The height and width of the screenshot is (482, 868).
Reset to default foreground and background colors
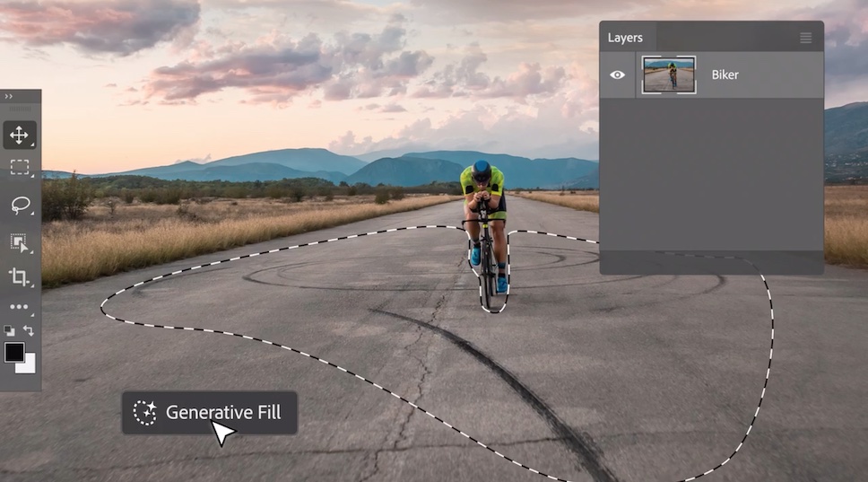[x=9, y=330]
